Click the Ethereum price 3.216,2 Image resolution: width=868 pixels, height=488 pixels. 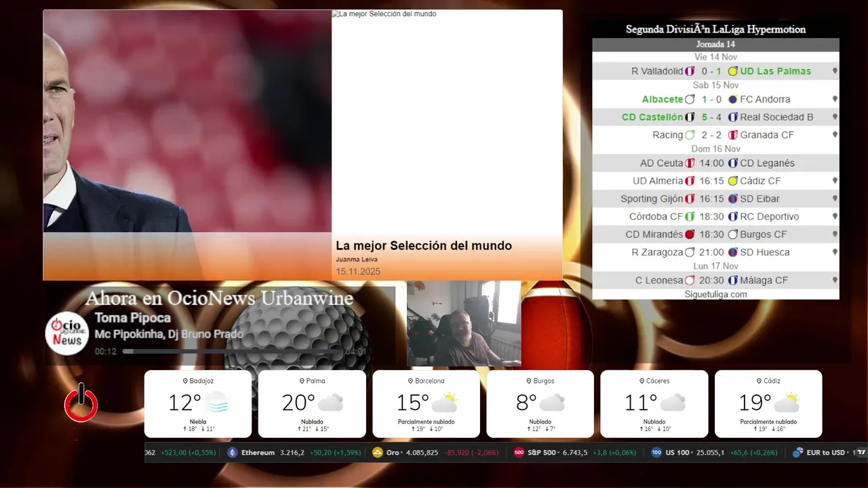point(292,453)
